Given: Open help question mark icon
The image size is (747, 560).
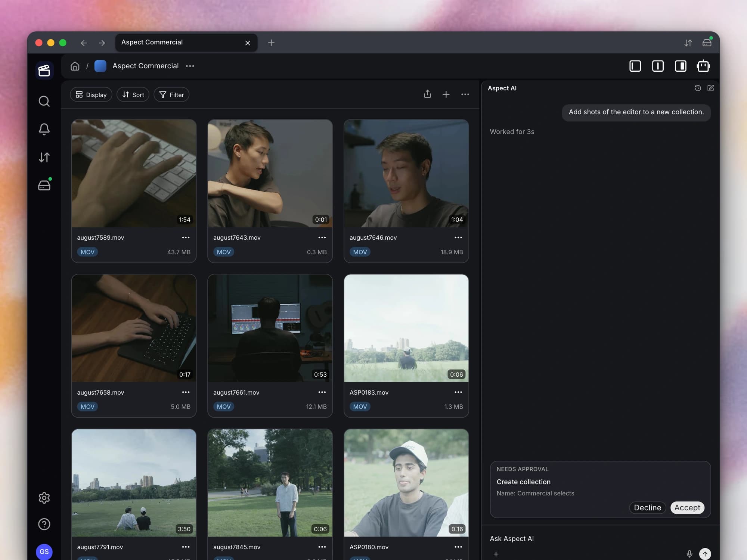Looking at the screenshot, I should point(44,524).
